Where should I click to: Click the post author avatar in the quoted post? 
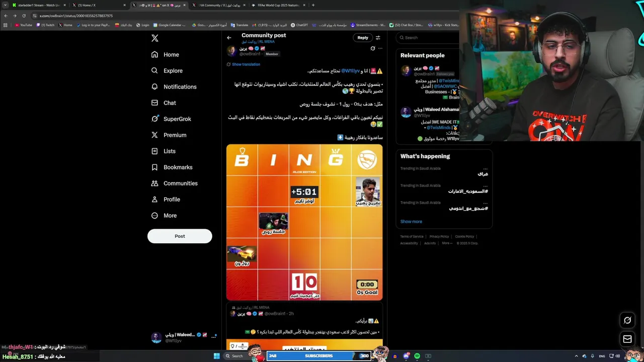[232, 313]
